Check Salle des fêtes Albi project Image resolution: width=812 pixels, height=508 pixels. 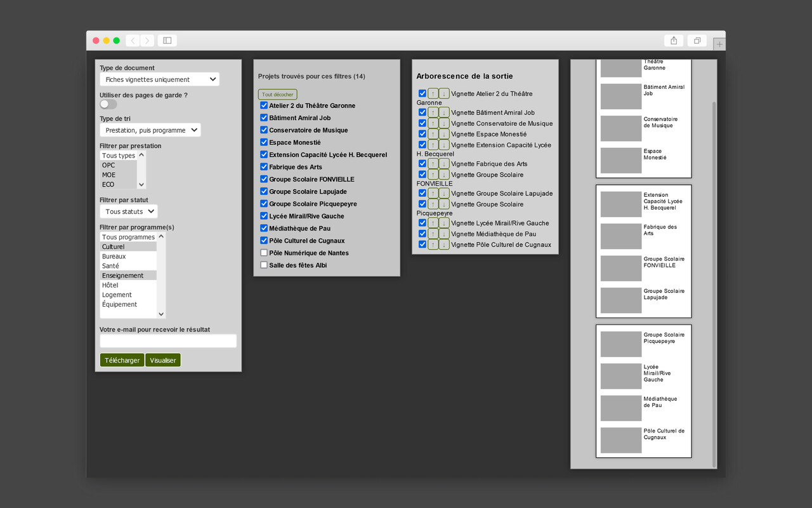(x=264, y=265)
